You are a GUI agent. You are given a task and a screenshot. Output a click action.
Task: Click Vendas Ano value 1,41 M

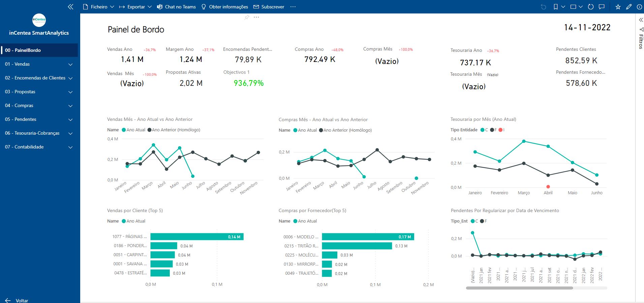pyautogui.click(x=132, y=60)
